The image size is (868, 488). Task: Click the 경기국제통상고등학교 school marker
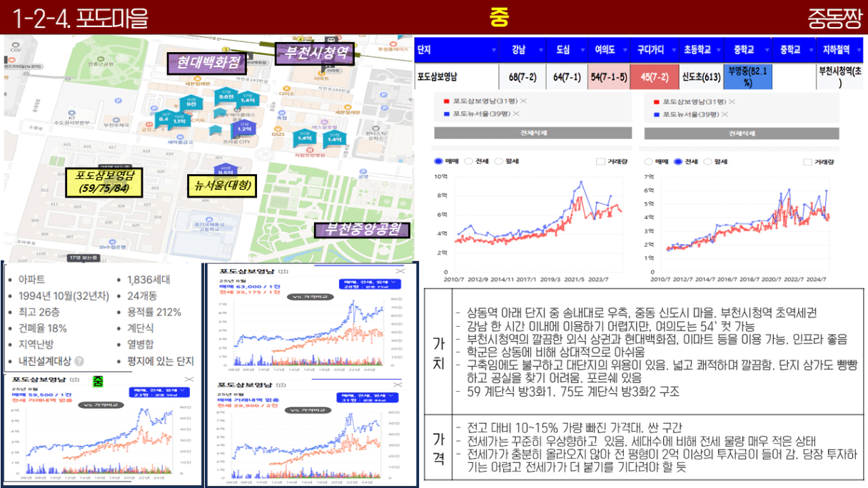[210, 225]
